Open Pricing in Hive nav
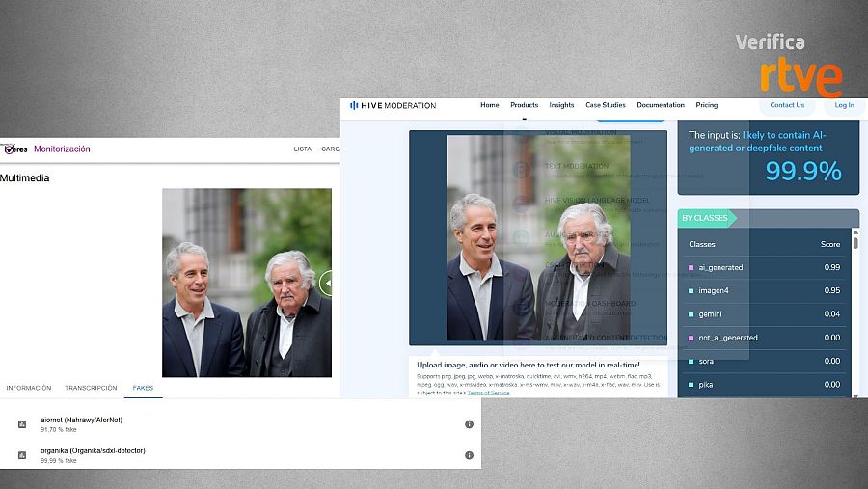Image resolution: width=868 pixels, height=489 pixels. click(706, 105)
